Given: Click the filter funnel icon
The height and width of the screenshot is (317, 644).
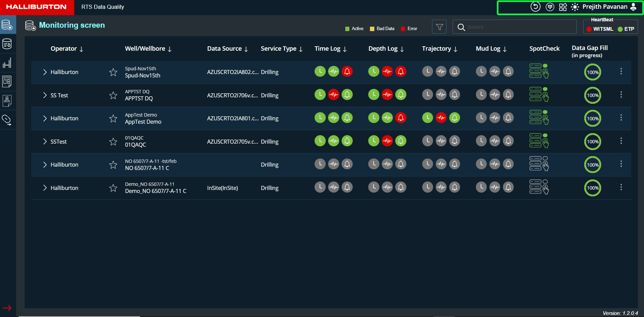Looking at the screenshot, I should pos(439,27).
